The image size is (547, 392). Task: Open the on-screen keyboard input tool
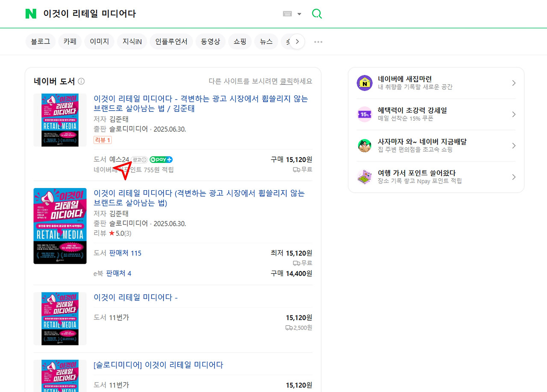(287, 14)
